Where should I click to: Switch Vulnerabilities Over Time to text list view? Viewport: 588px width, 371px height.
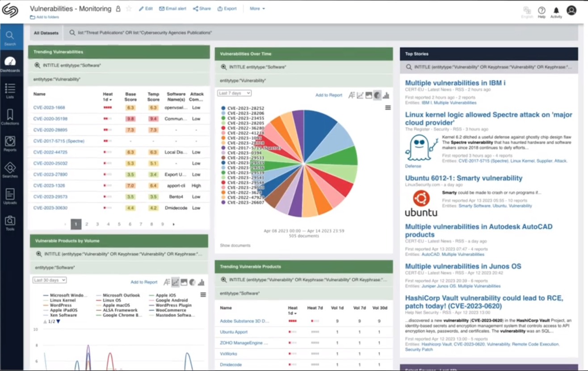pyautogui.click(x=352, y=95)
